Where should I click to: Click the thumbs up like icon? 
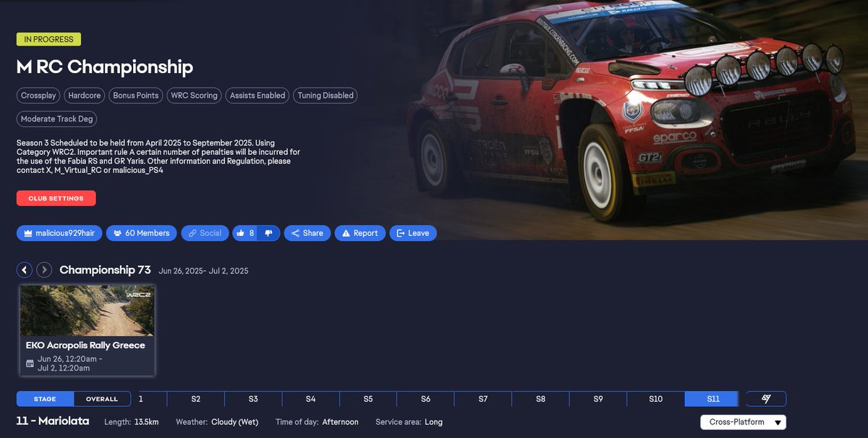pos(240,233)
